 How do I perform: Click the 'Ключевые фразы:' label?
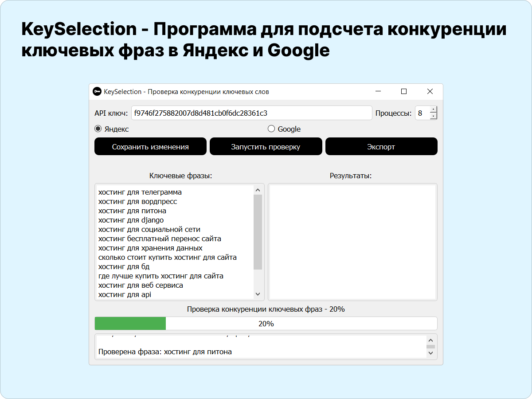click(181, 176)
